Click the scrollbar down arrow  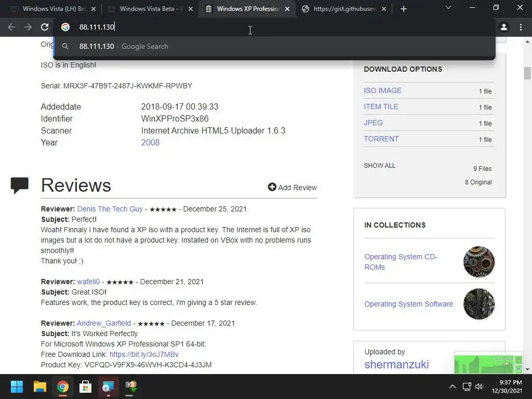click(527, 369)
